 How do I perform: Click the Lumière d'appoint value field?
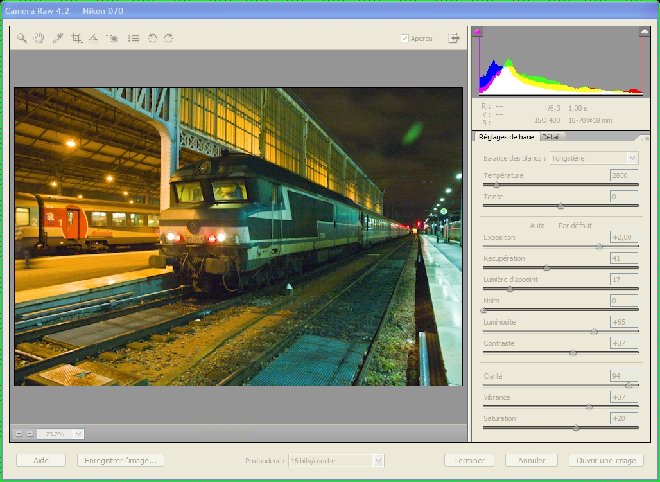(624, 279)
